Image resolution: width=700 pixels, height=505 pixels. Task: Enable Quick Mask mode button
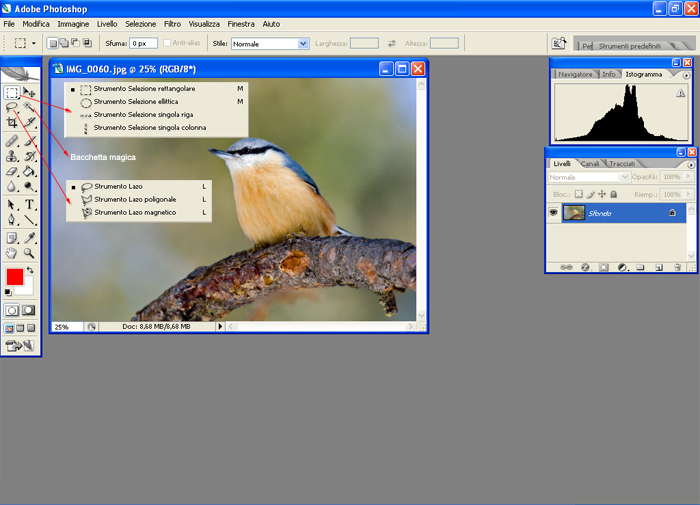(x=30, y=311)
